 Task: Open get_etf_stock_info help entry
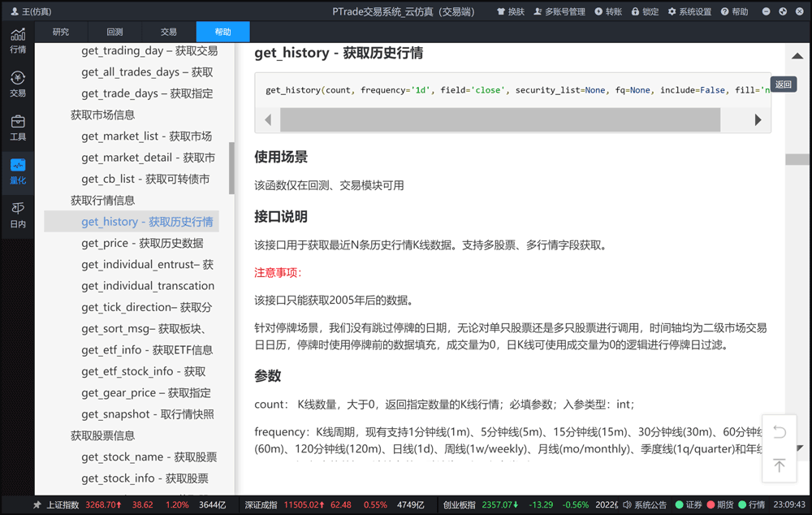point(144,371)
